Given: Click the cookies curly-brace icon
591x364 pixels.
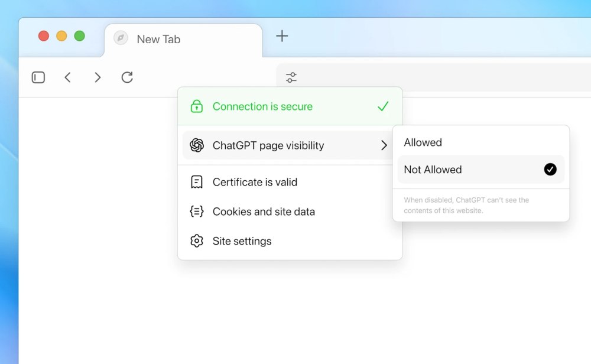Looking at the screenshot, I should pos(197,212).
